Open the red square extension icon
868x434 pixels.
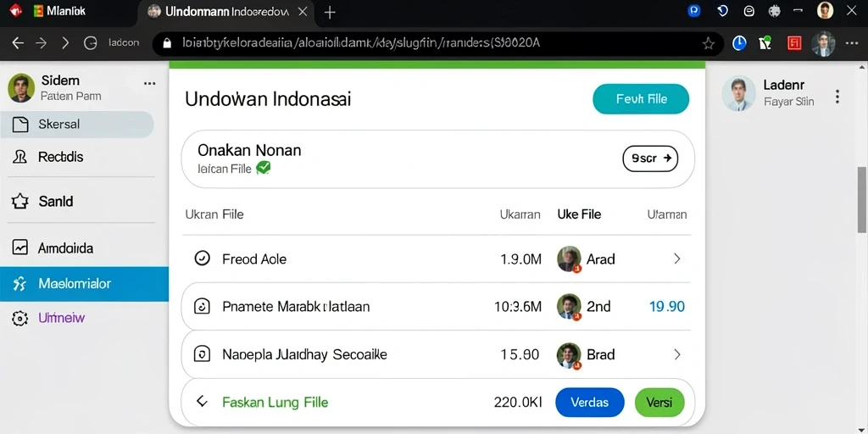coord(794,43)
